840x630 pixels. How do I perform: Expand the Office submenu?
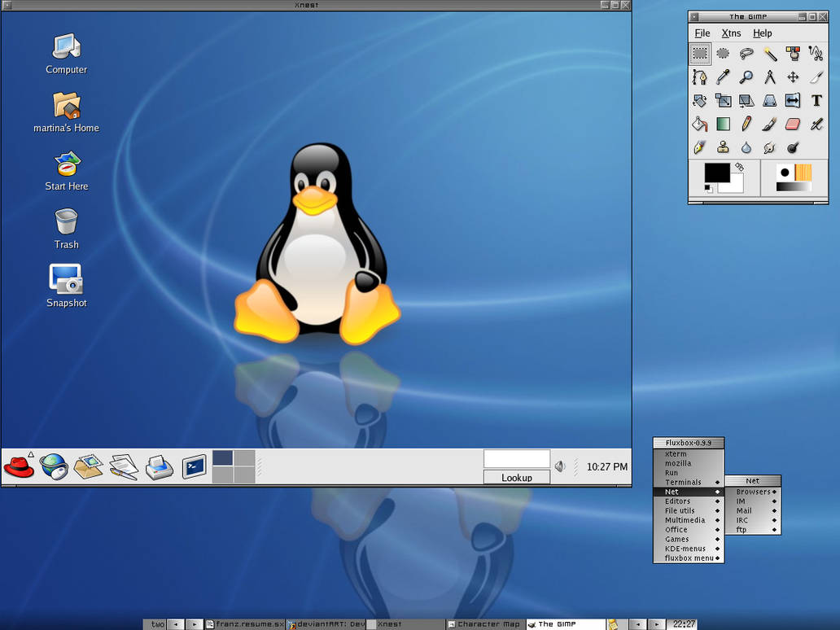(689, 530)
